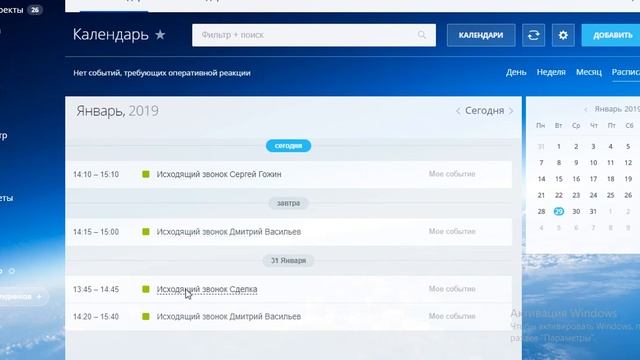Viewport: 640px width, 360px height.
Task: Go to previous period left of Сегодня
Action: click(458, 111)
